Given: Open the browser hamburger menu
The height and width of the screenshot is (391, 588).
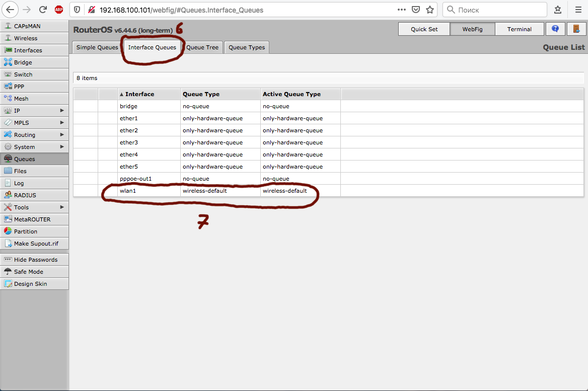Looking at the screenshot, I should pyautogui.click(x=578, y=10).
